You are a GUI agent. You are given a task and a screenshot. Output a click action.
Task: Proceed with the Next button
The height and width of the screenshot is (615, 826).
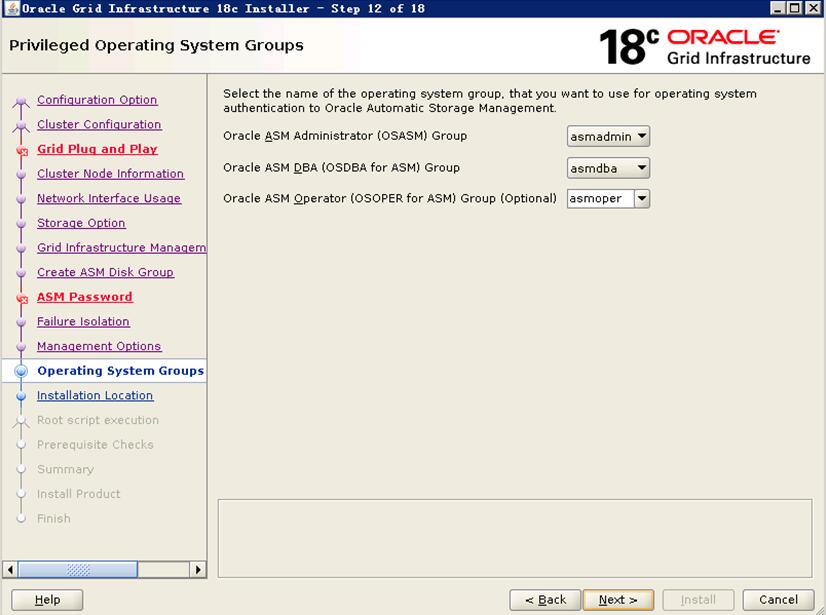tap(618, 600)
